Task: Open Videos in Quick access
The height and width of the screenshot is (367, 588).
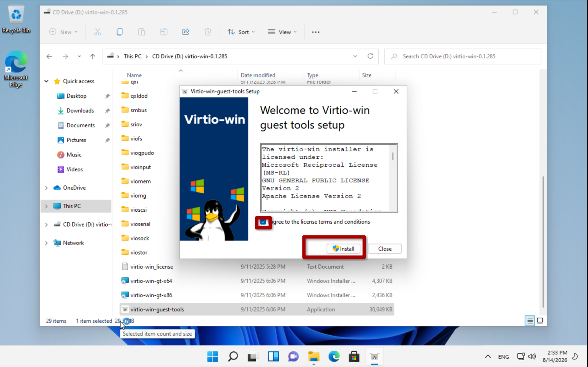Action: (74, 169)
